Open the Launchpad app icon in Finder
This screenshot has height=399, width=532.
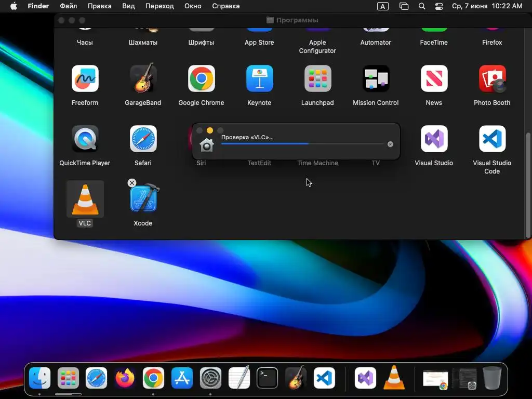tap(317, 79)
